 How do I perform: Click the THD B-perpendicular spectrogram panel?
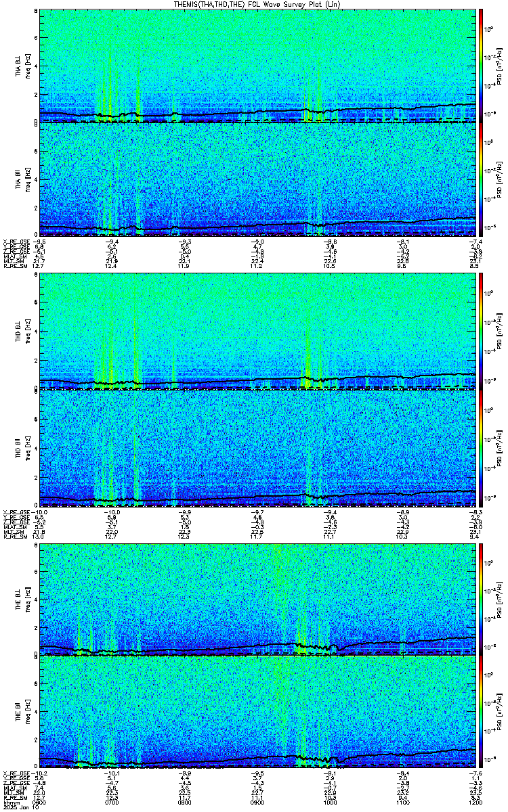click(257, 332)
